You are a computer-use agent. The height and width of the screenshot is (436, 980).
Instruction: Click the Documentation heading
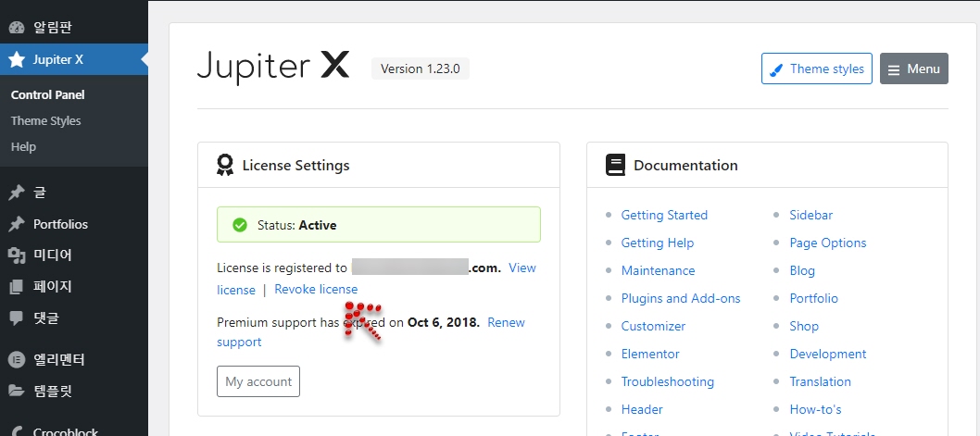click(685, 166)
